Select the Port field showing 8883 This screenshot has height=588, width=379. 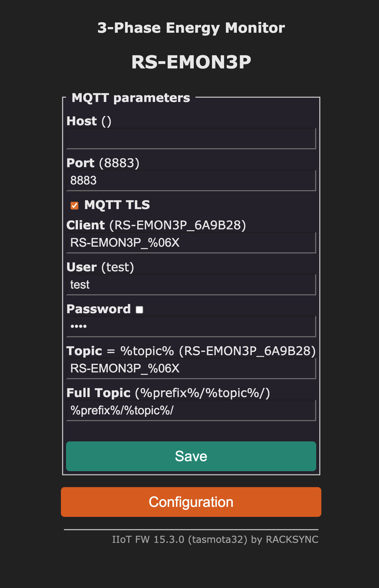[191, 180]
